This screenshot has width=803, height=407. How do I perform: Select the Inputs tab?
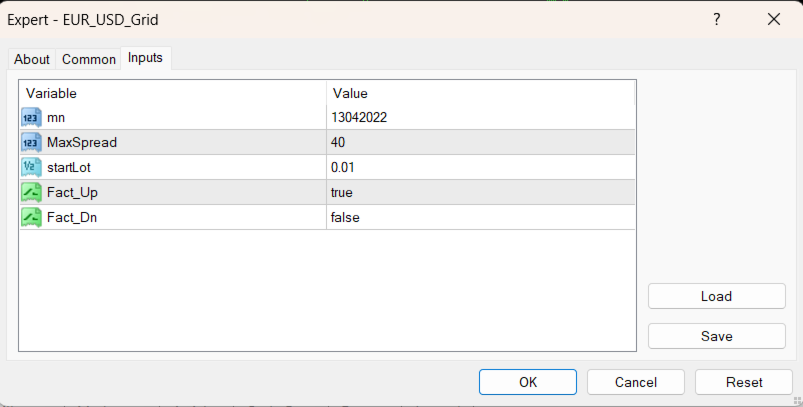coord(146,58)
